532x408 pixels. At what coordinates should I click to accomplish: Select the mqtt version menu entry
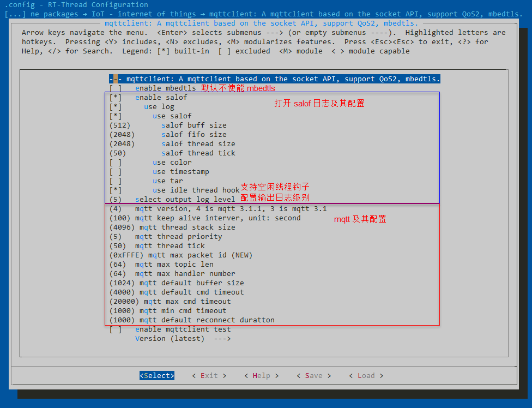click(218, 209)
